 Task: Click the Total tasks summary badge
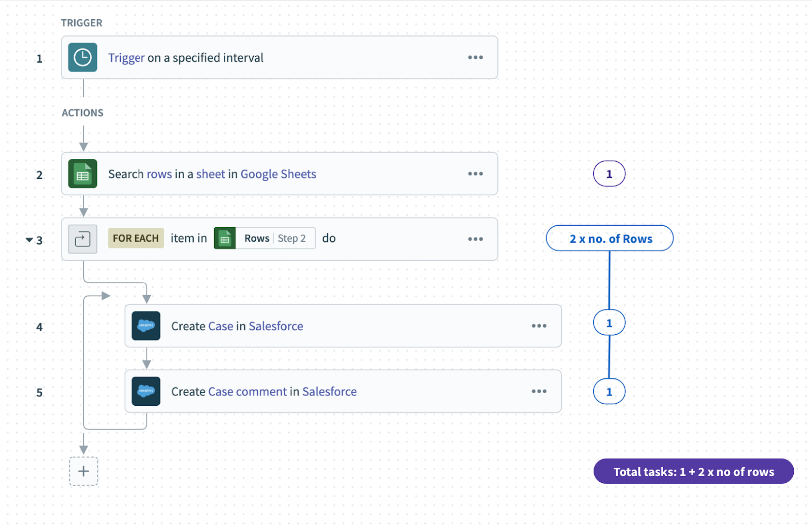click(693, 472)
